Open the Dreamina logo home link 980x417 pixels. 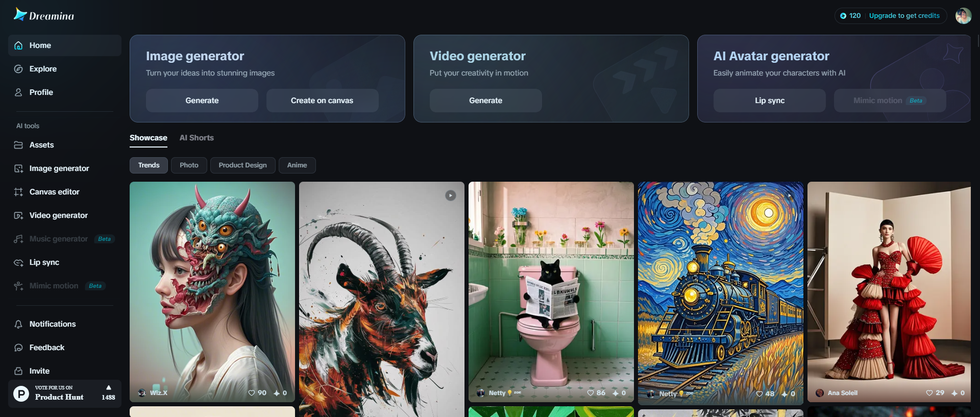point(44,15)
